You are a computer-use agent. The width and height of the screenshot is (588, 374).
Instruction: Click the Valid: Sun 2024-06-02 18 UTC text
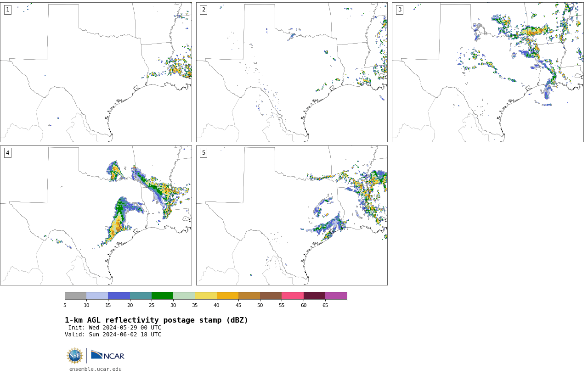click(113, 335)
